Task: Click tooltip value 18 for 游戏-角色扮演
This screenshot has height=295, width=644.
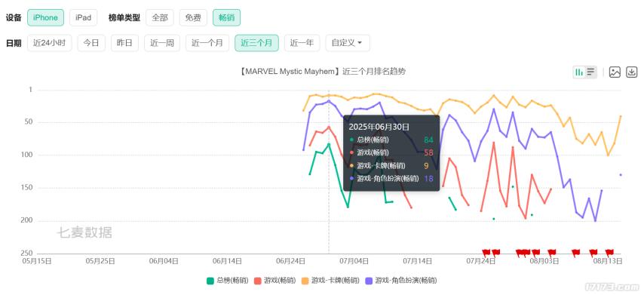Action: click(x=428, y=178)
